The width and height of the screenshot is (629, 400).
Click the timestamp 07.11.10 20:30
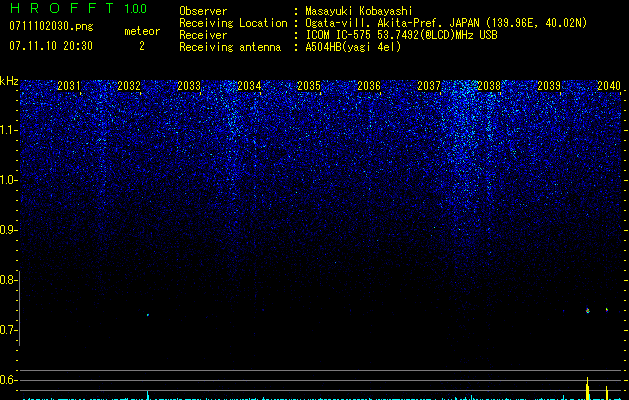51,46
